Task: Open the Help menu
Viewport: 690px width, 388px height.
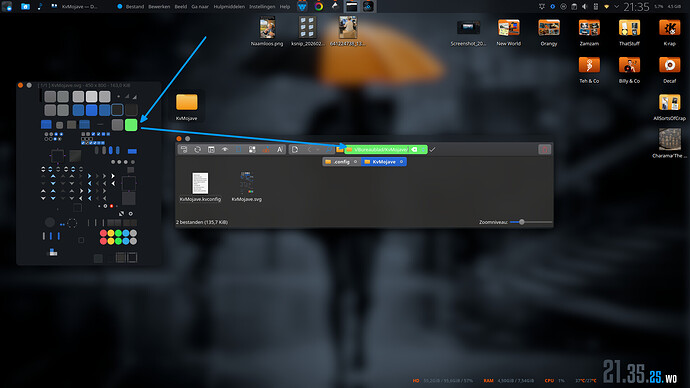Action: 285,7
